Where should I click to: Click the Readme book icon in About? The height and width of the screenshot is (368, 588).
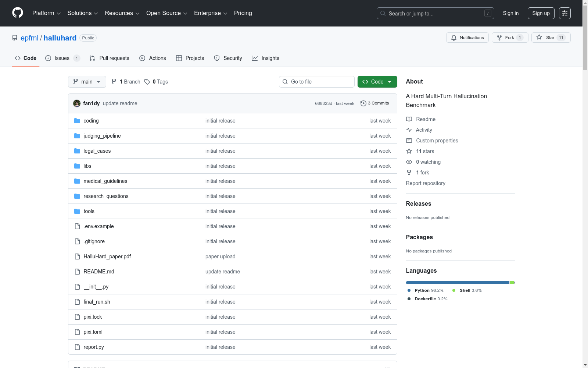pos(409,119)
